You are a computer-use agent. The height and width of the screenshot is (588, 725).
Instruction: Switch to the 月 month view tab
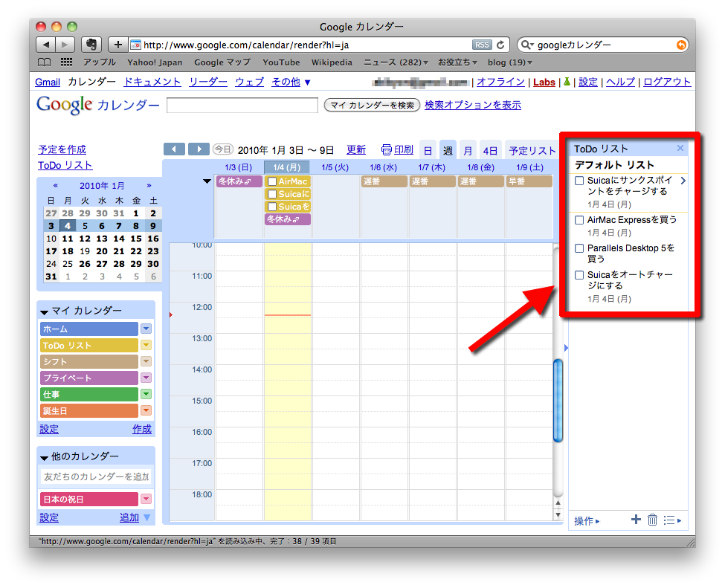click(468, 151)
